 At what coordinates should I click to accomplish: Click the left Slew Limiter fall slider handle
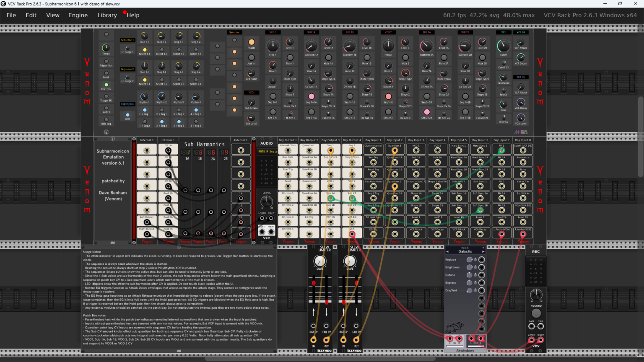click(x=327, y=302)
